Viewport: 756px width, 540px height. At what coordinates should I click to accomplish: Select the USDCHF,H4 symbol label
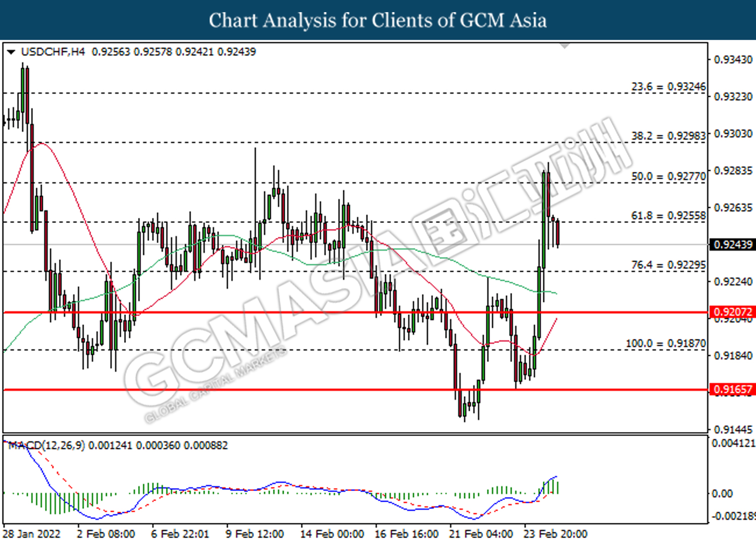point(53,52)
